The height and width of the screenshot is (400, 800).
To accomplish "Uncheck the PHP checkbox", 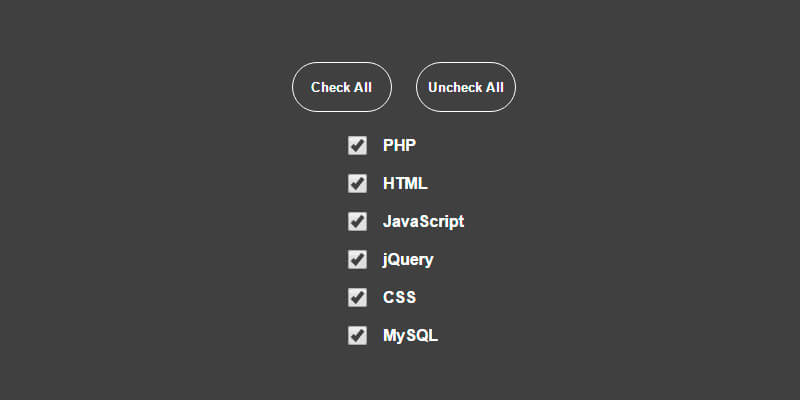I will 357,146.
